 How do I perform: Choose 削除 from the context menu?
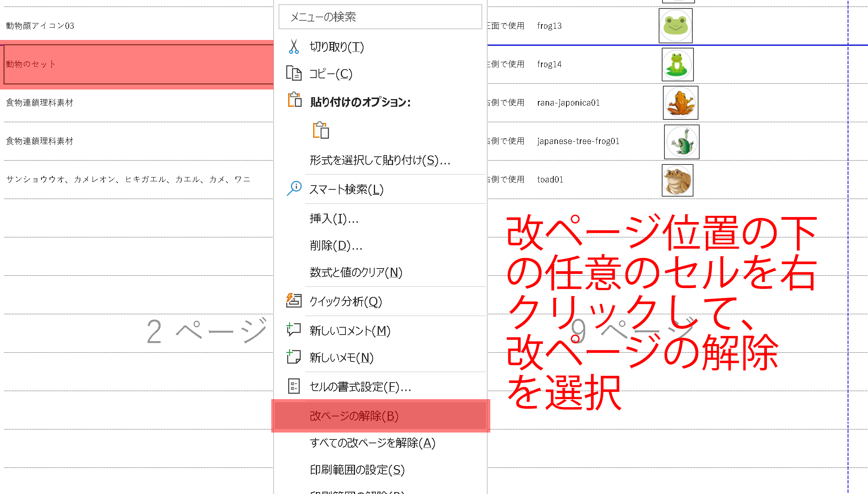(x=336, y=246)
